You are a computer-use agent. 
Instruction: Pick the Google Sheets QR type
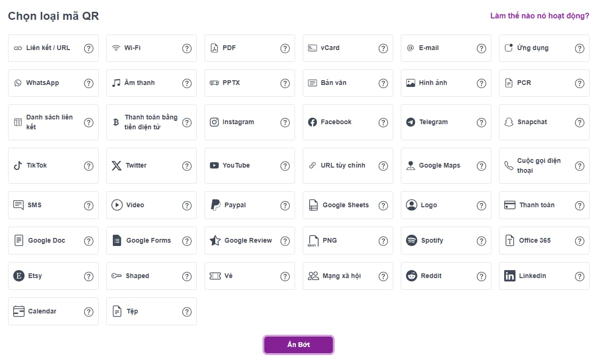pos(348,205)
